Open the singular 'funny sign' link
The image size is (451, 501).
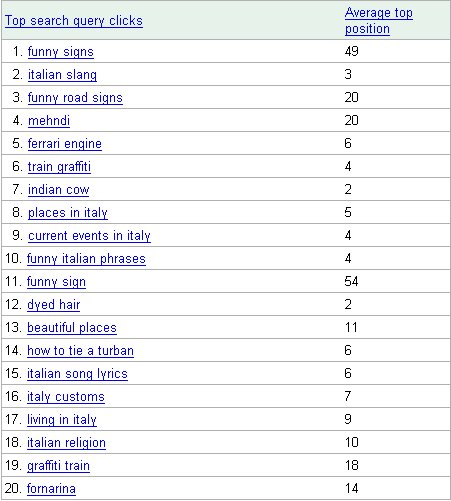tap(56, 282)
